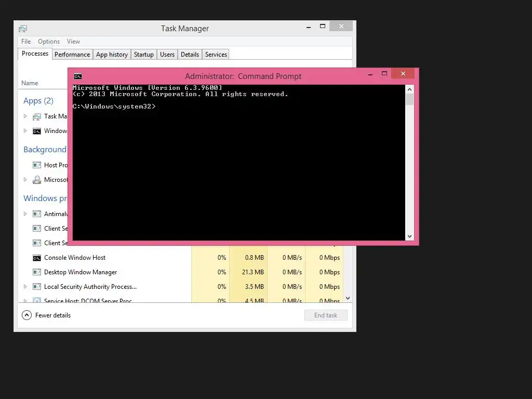The width and height of the screenshot is (532, 399).
Task: Click the Apps (2) group heading
Action: [x=38, y=101]
